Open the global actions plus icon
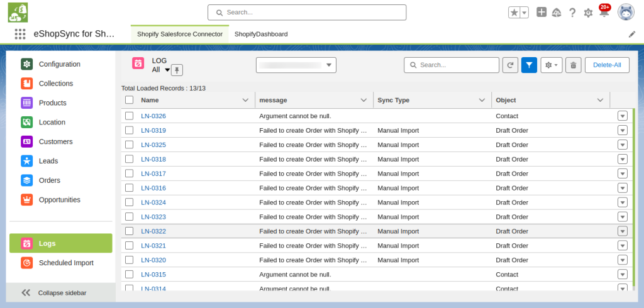644x308 pixels. coord(541,13)
